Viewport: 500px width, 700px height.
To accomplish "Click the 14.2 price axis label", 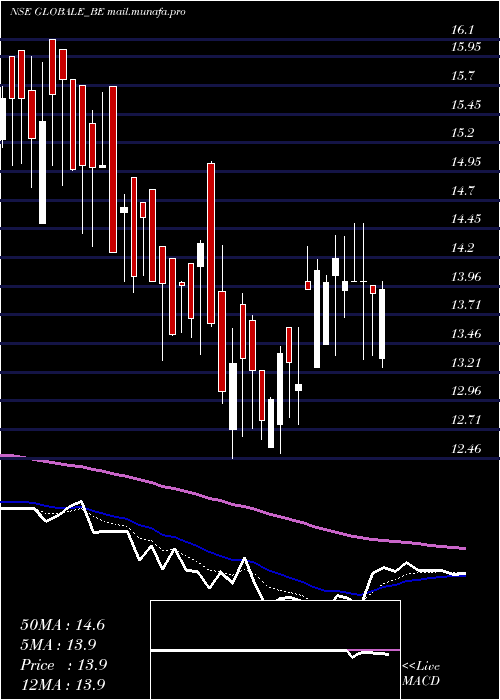I will coord(462,248).
